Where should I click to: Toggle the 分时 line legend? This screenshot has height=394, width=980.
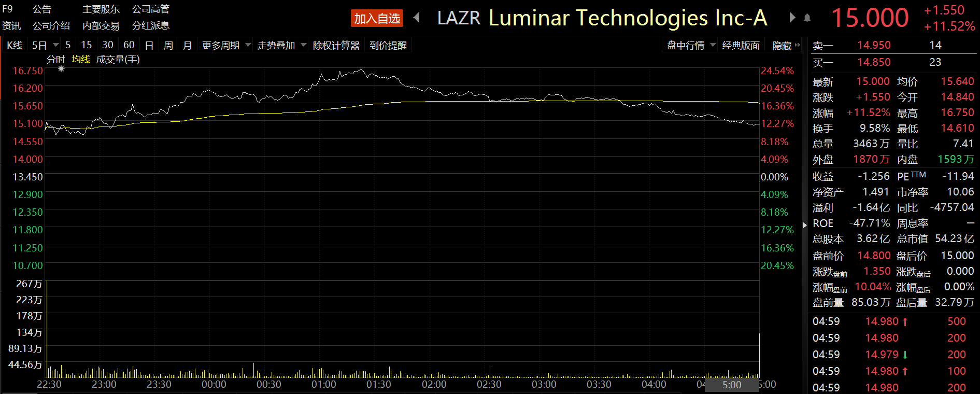click(x=56, y=60)
